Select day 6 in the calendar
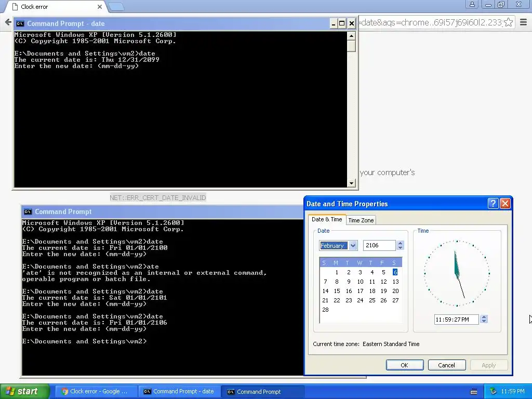Viewport: 532px width, 399px height. click(395, 272)
